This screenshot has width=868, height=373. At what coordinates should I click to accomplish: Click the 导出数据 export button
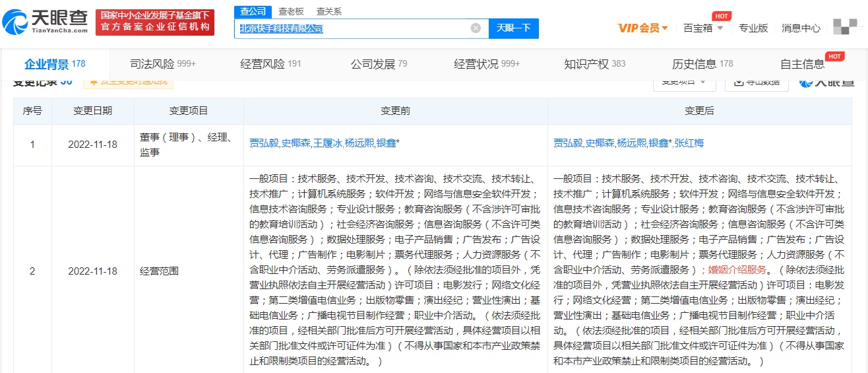tap(757, 82)
